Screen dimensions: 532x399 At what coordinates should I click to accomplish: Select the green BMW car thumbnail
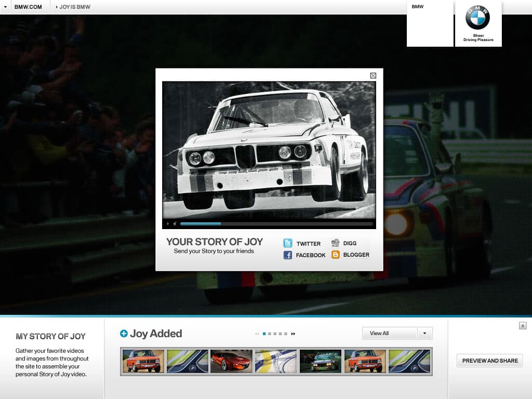click(x=320, y=361)
